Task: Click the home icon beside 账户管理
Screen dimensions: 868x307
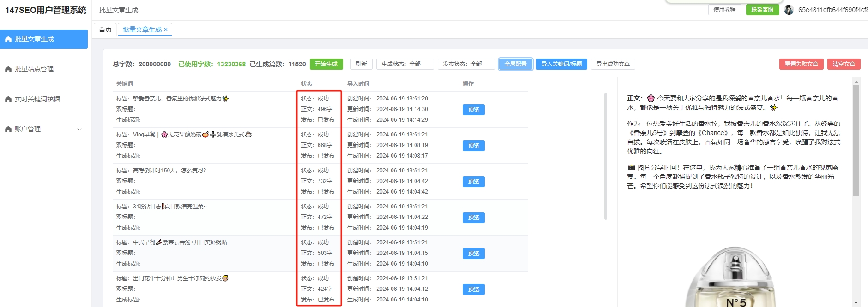Action: (8, 129)
